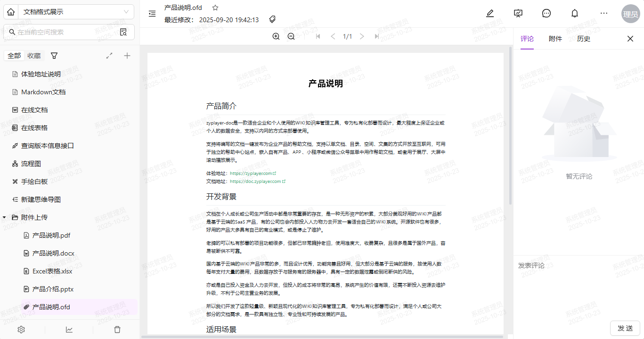Select the 全部 tab

[14, 56]
